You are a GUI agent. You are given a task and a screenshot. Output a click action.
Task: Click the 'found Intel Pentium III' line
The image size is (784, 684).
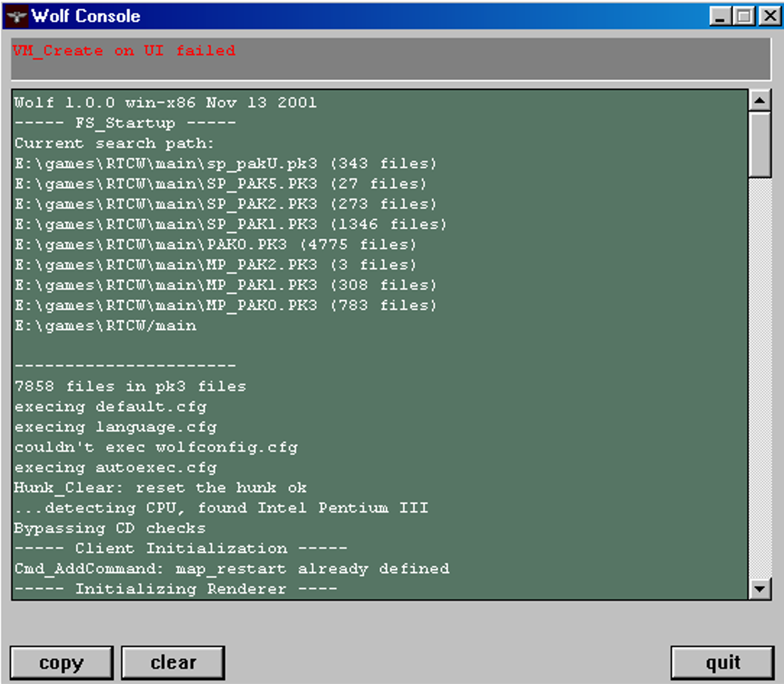(x=221, y=508)
